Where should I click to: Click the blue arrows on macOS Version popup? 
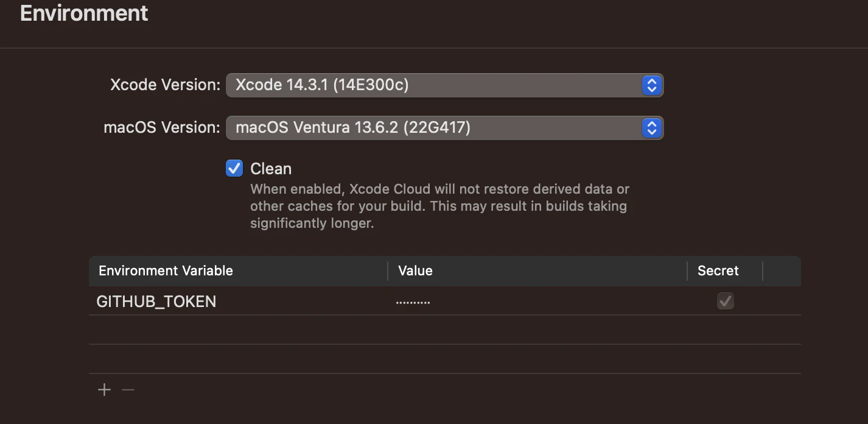point(651,128)
